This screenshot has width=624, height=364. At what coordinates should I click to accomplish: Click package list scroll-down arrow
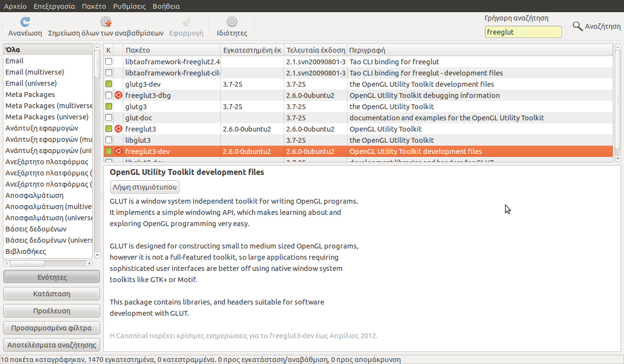618,158
